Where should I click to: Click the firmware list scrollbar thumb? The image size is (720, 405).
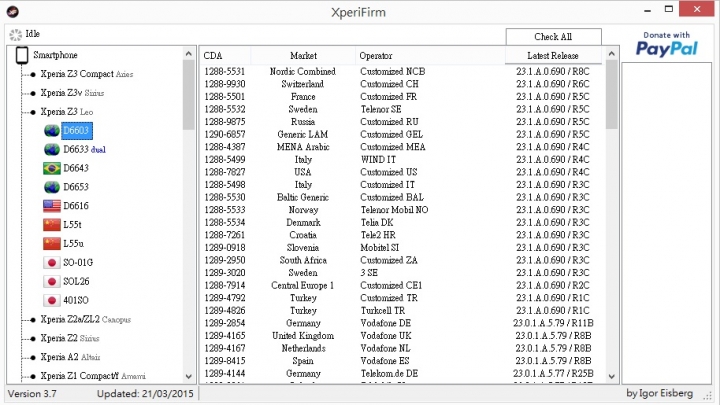point(611,95)
